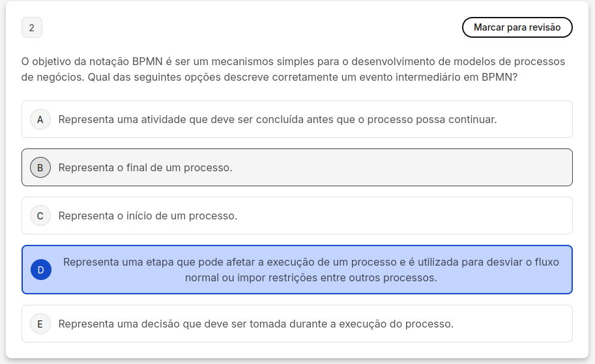Pick answer text 'Representa o início de um processo'
595x364 pixels.
pyautogui.click(x=148, y=216)
